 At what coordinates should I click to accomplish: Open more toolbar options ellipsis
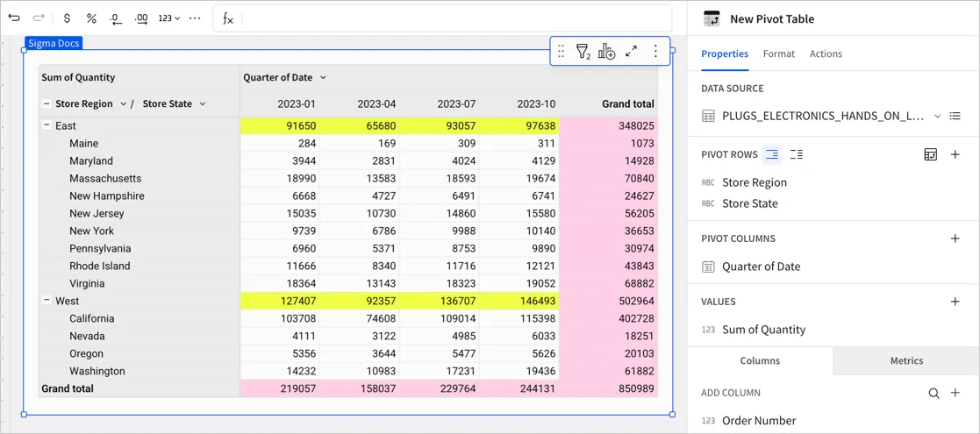point(195,18)
